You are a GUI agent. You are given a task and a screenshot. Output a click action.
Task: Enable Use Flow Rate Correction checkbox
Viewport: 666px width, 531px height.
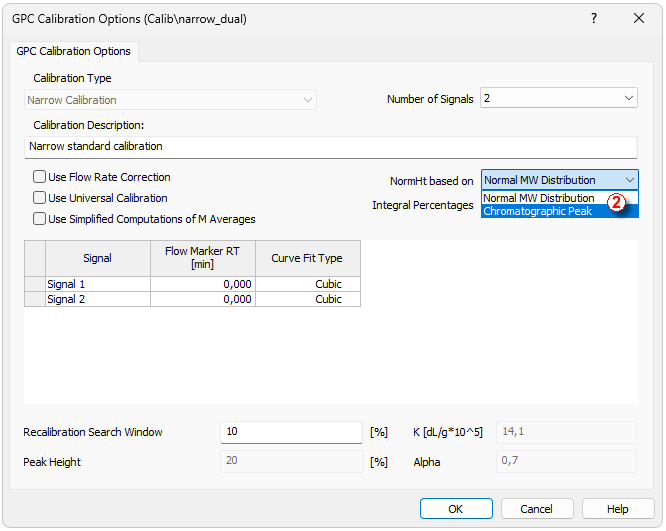40,177
